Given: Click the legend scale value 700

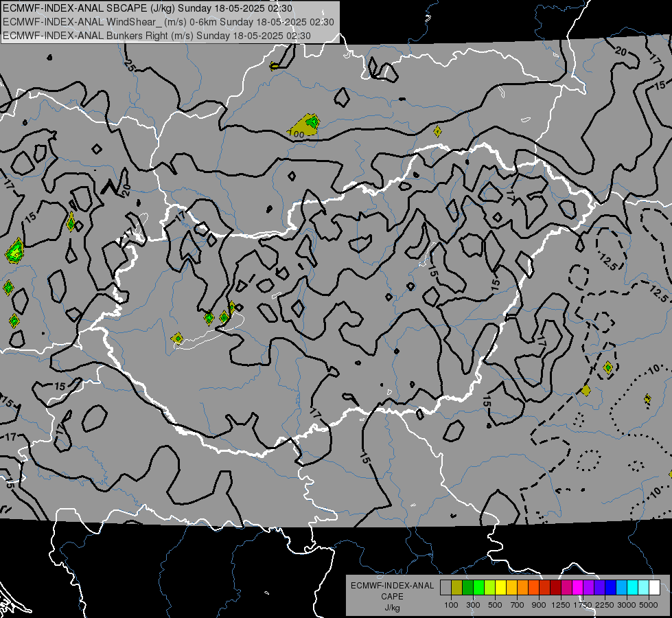Looking at the screenshot, I should [x=518, y=605].
